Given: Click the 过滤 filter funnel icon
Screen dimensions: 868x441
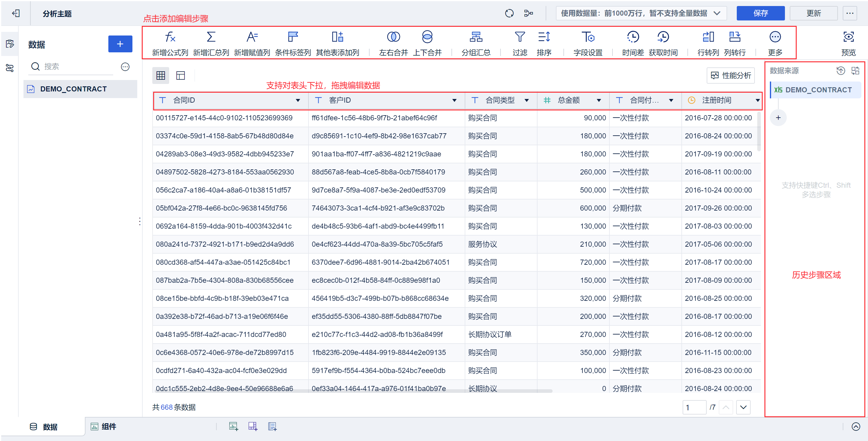Looking at the screenshot, I should (519, 37).
